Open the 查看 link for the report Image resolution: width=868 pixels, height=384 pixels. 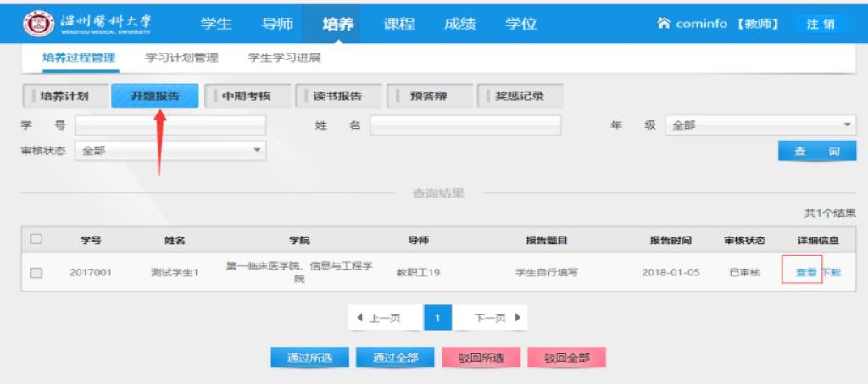pyautogui.click(x=806, y=273)
